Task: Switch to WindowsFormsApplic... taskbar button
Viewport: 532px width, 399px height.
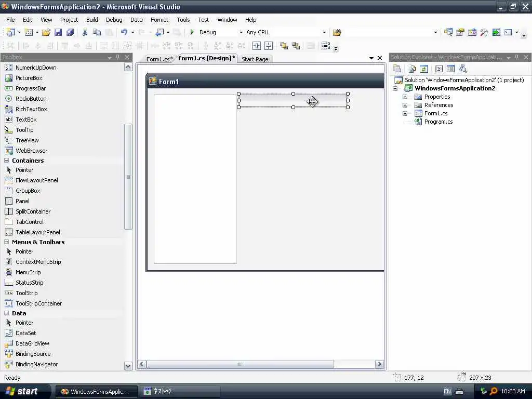Action: point(96,392)
